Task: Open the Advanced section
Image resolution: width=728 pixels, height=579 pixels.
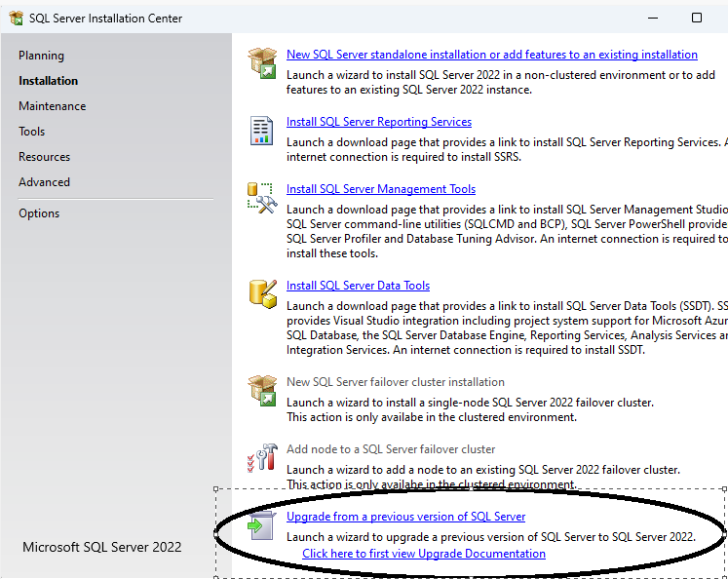Action: (44, 182)
